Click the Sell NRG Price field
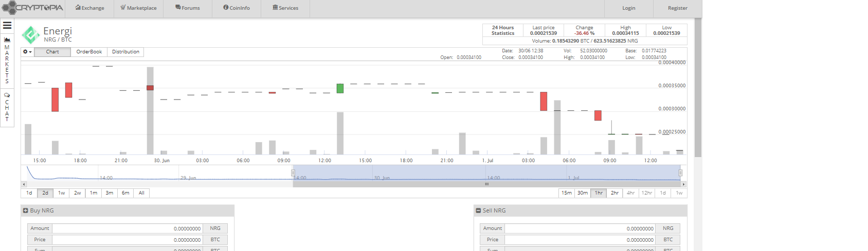 click(581, 240)
